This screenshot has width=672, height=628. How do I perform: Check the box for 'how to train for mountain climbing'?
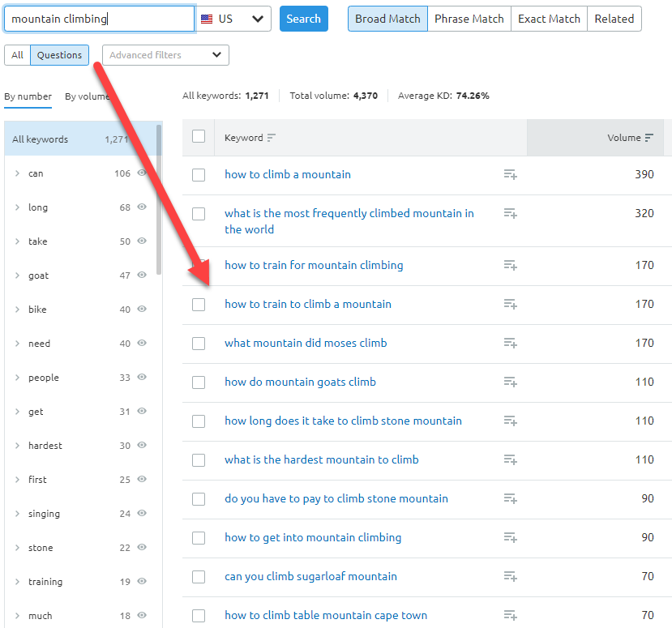coord(199,266)
